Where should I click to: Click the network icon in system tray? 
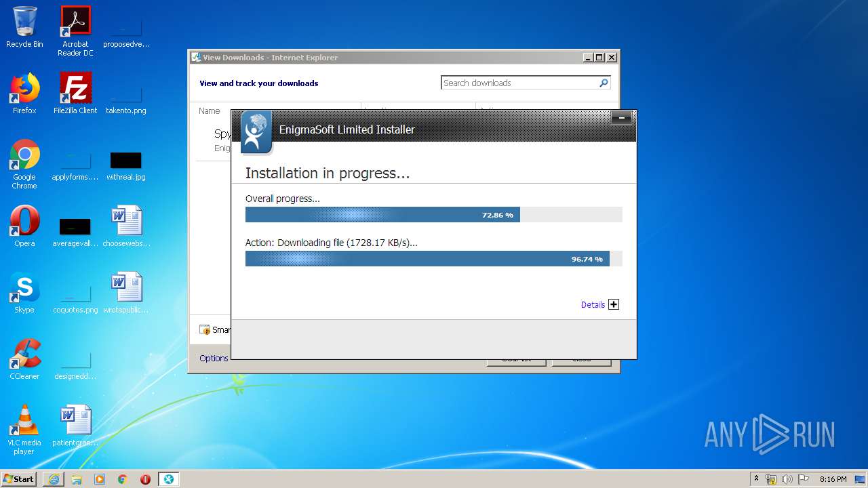click(771, 479)
